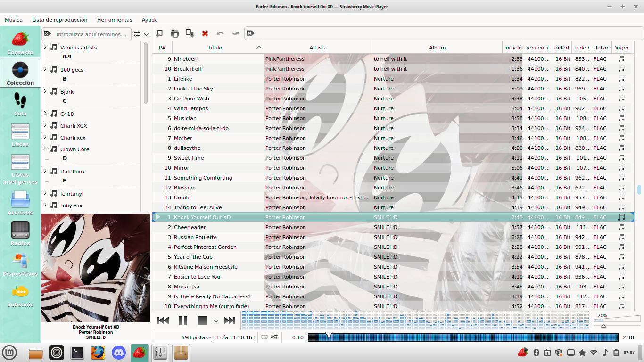
Task: Sort playlist by Artista column header
Action: pos(318,48)
